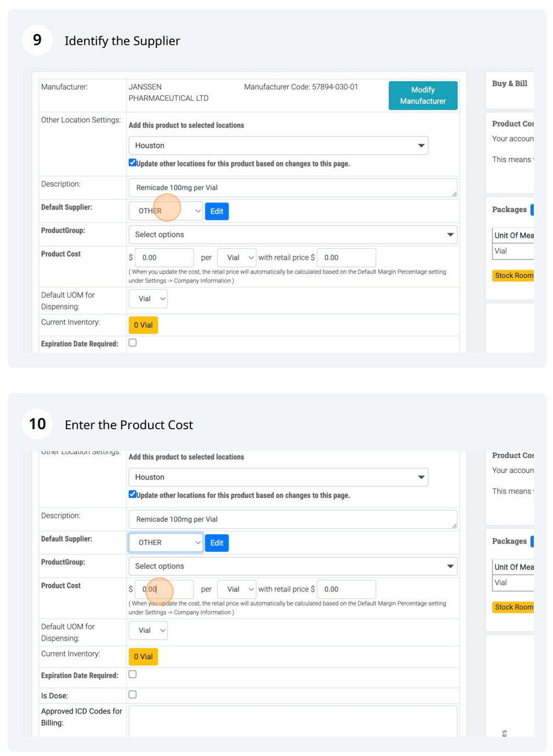Image resolution: width=553 pixels, height=756 pixels.
Task: Toggle update other locations checkbox in step 10
Action: tap(133, 494)
